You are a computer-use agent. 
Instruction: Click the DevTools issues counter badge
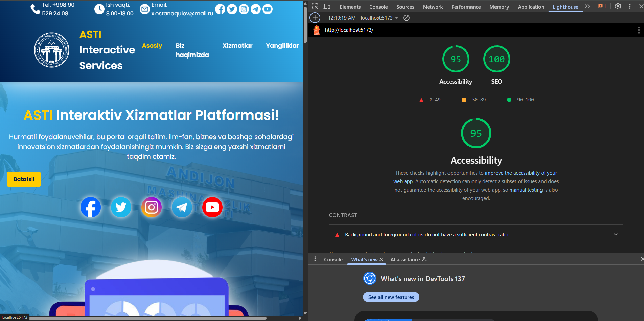(602, 6)
